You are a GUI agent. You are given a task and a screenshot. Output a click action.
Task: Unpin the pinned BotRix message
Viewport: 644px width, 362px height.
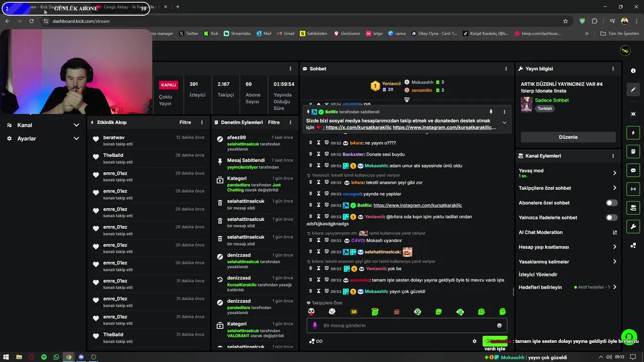(x=491, y=112)
